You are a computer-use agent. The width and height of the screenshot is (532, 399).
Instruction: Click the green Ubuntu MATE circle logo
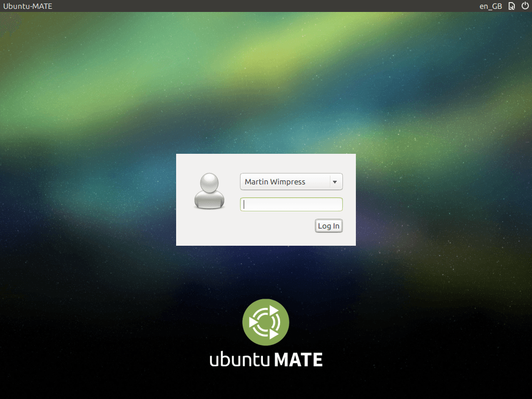point(265,322)
